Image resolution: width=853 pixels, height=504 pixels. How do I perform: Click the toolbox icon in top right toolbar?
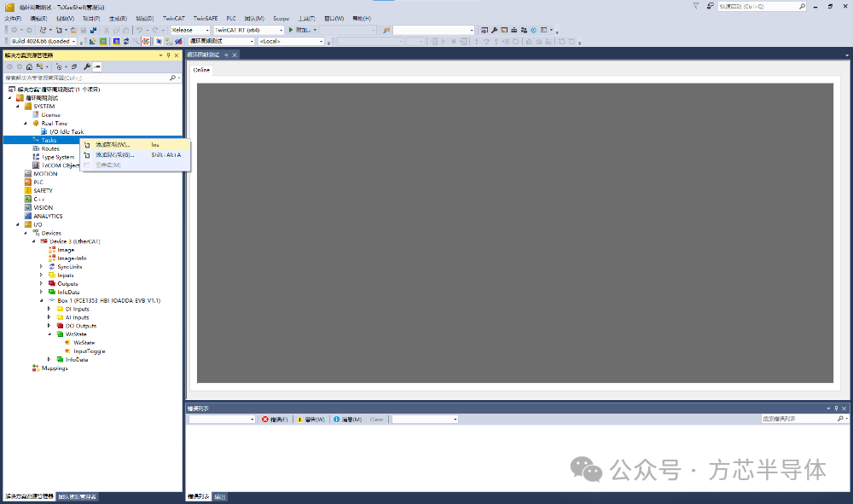pos(514,30)
